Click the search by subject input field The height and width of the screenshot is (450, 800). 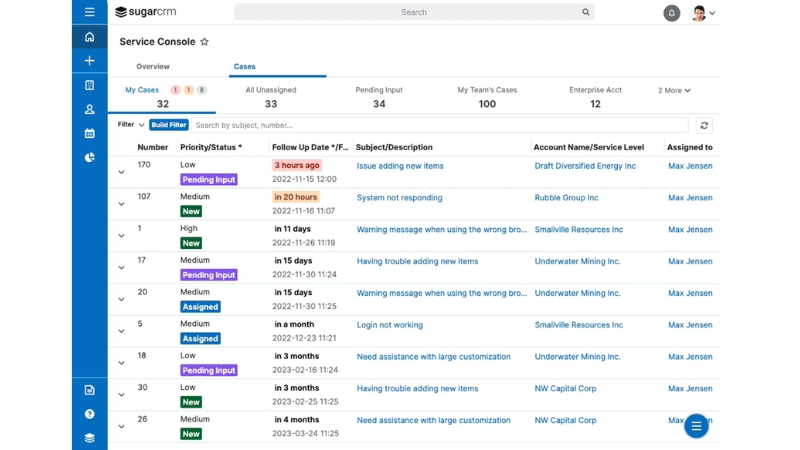438,126
